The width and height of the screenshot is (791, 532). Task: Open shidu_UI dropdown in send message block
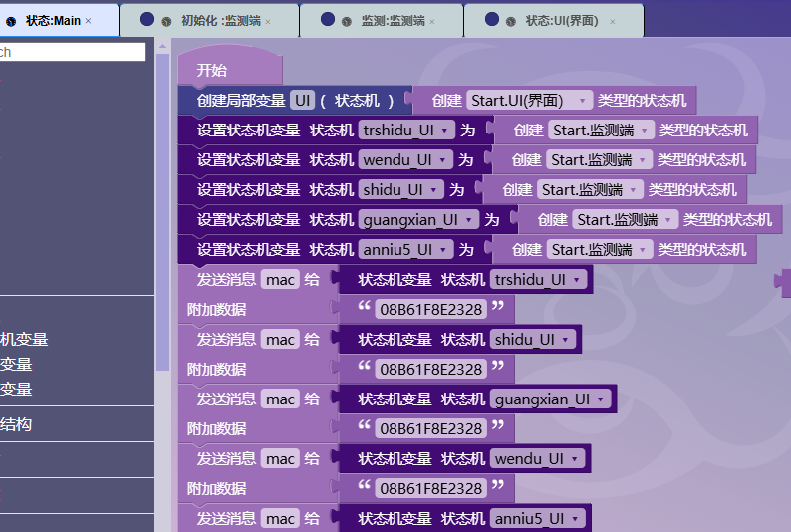coord(532,340)
